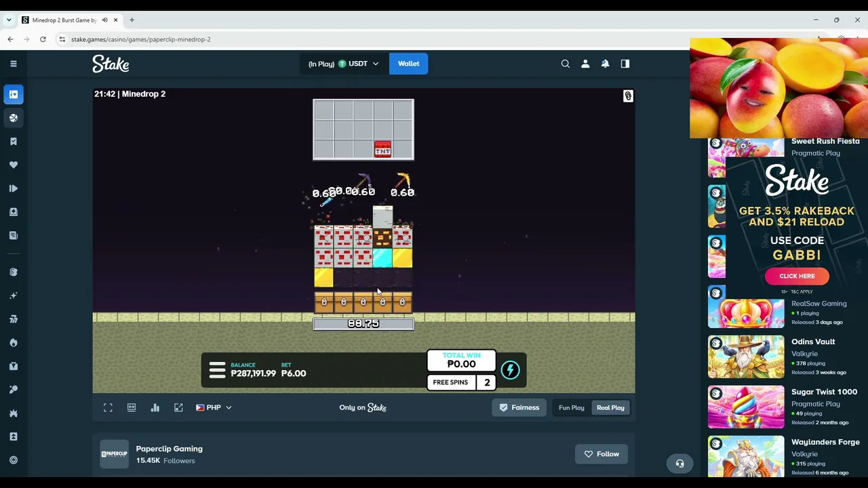The width and height of the screenshot is (868, 488).
Task: Open the Fairness dialog
Action: pyautogui.click(x=519, y=407)
